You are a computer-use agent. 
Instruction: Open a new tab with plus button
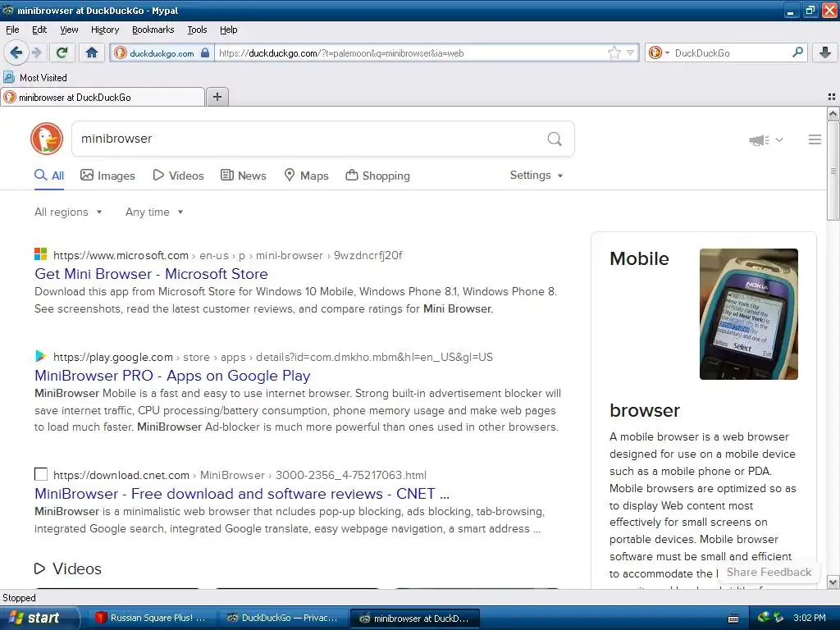[217, 97]
